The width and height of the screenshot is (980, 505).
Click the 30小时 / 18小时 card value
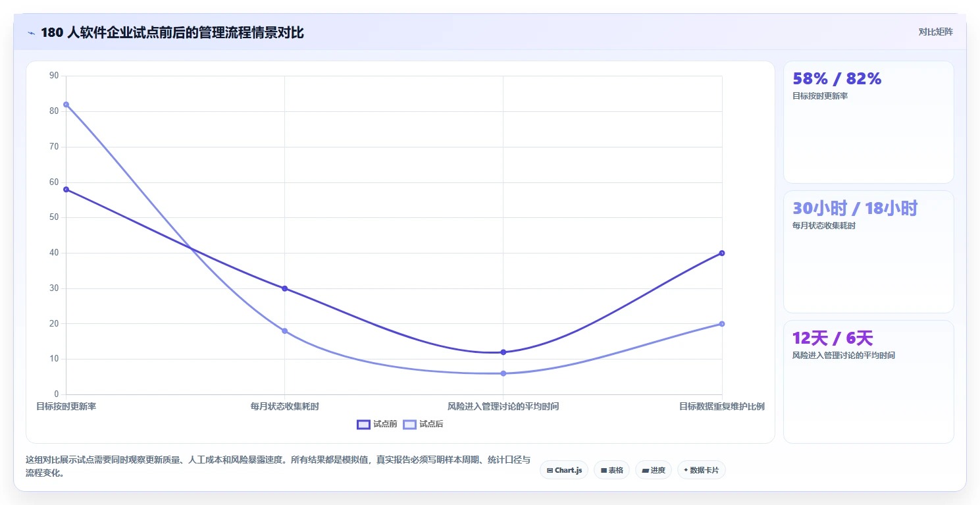855,208
